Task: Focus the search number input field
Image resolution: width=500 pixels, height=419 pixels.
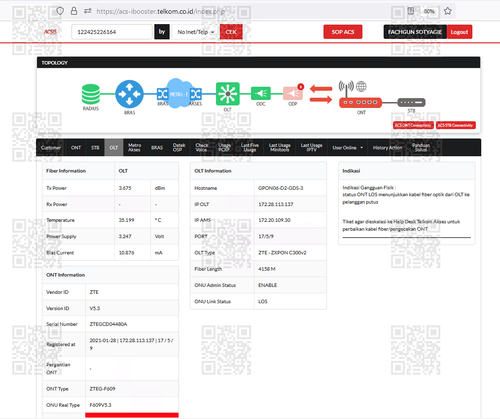Action: pos(112,32)
